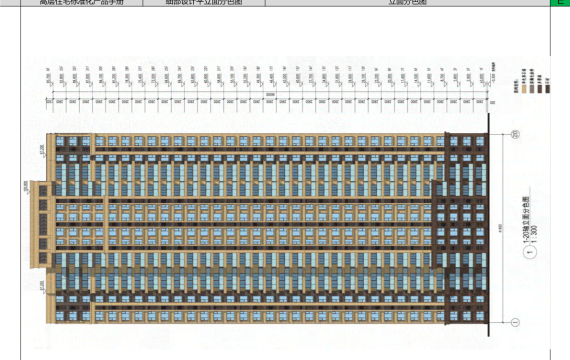Click the tan podium projecting from building's left side
570x360 pixels.
coord(39,224)
